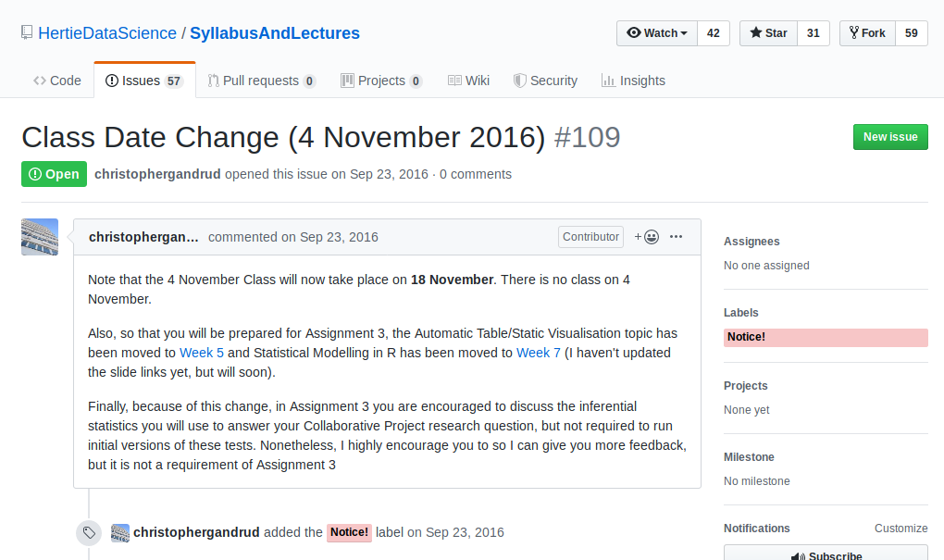Fork the repository
Viewport: 944px width, 560px height.
point(867,33)
